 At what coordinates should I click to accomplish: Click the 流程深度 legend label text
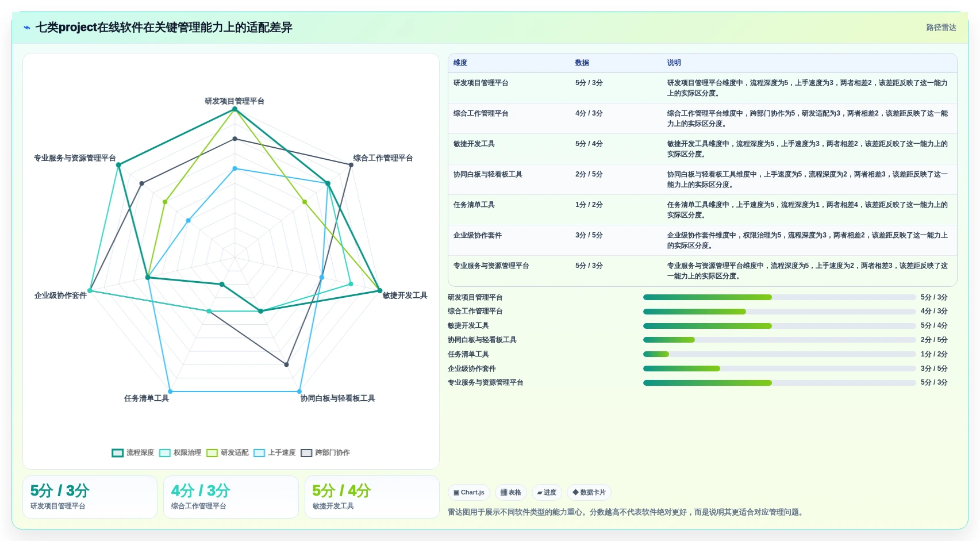tap(140, 453)
